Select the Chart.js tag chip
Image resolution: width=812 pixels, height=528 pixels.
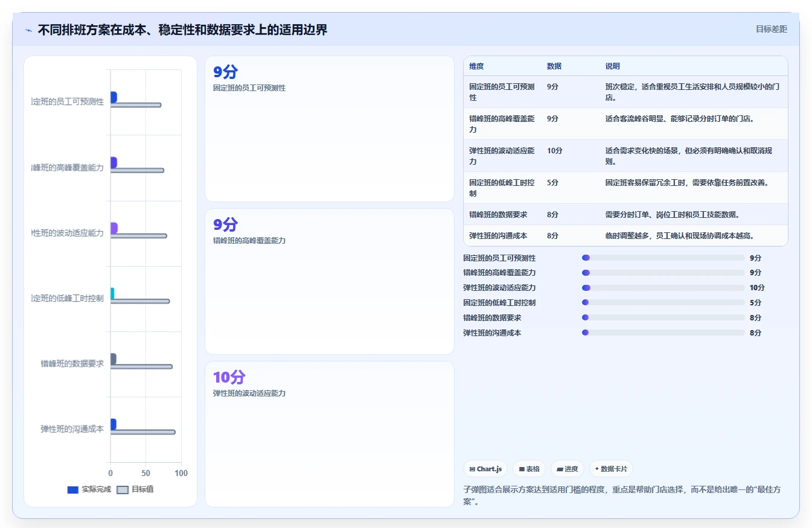(x=485, y=469)
